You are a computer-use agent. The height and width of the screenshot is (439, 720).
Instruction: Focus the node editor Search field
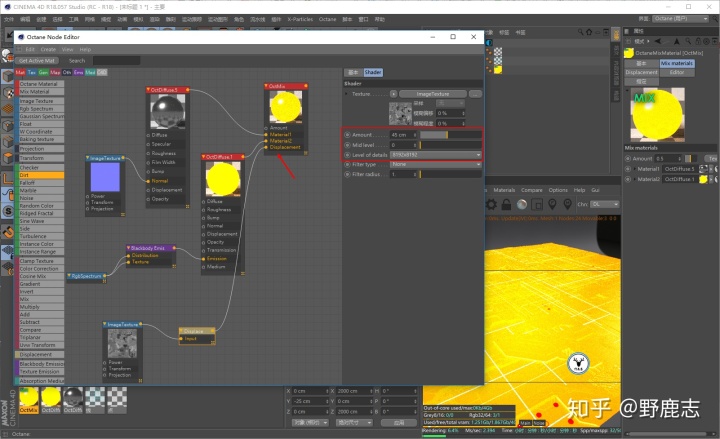coord(117,61)
